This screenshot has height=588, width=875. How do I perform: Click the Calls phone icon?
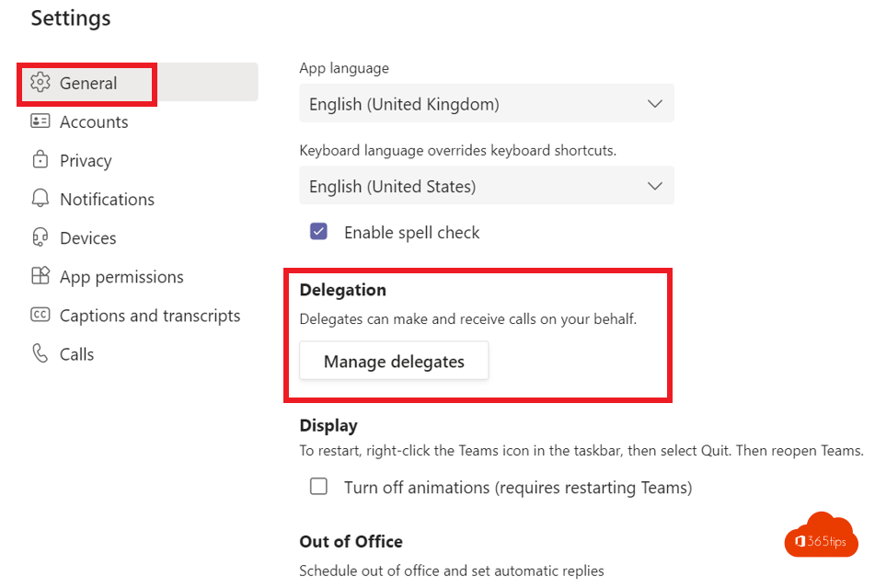coord(40,353)
